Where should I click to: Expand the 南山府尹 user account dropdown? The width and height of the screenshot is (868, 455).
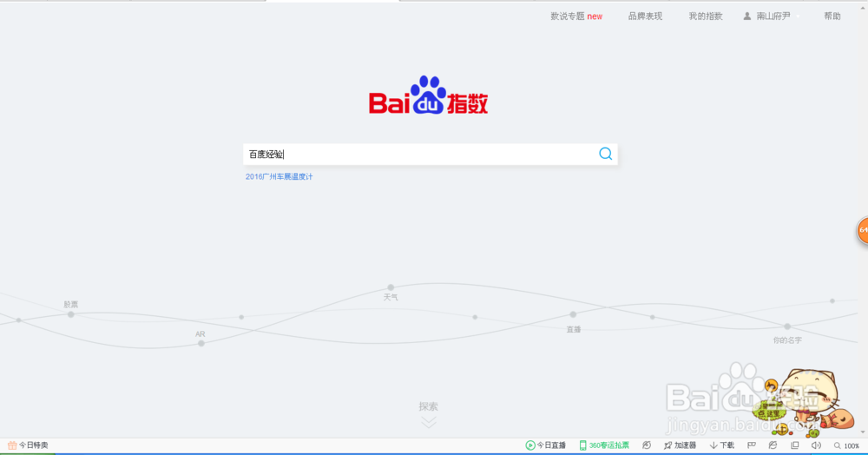coord(773,16)
